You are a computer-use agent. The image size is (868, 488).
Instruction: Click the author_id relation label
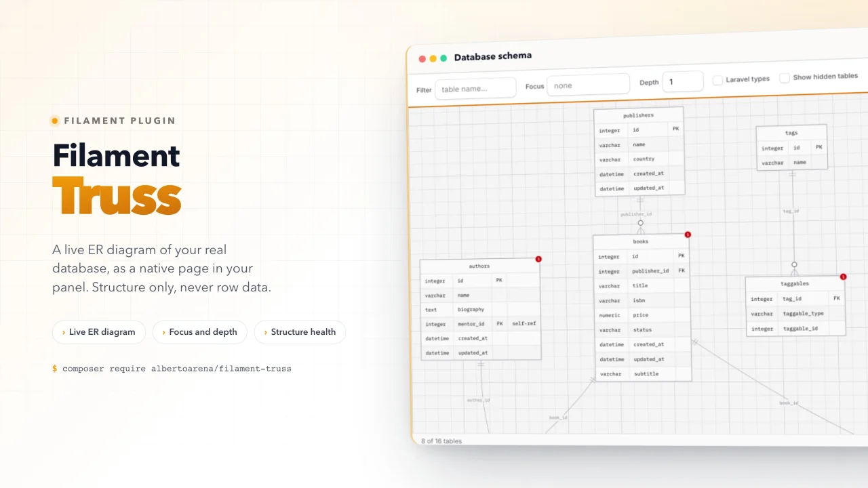(x=478, y=400)
